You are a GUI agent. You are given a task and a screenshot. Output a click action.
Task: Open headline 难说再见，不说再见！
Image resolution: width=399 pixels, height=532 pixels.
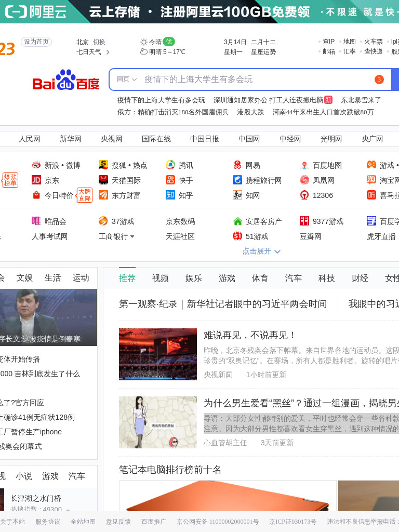[x=250, y=335]
